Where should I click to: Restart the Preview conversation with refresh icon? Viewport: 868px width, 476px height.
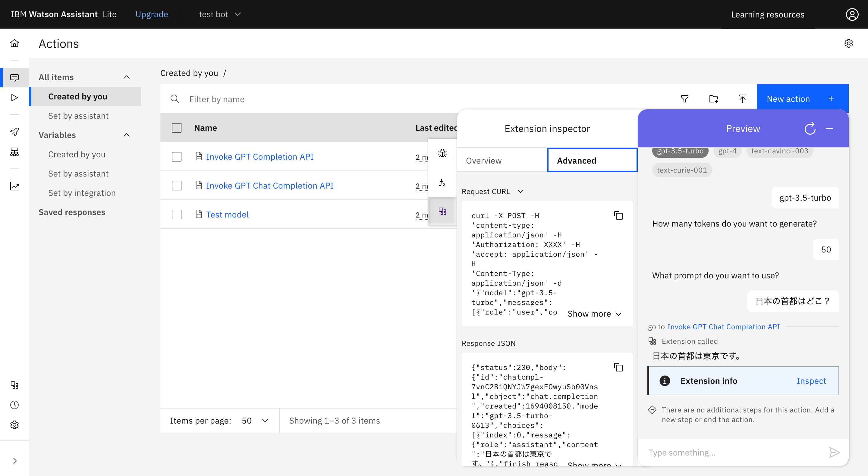810,129
